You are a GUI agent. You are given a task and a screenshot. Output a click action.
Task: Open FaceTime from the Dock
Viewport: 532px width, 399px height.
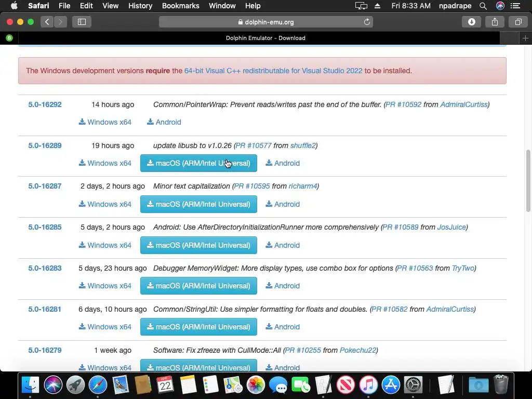pos(301,385)
